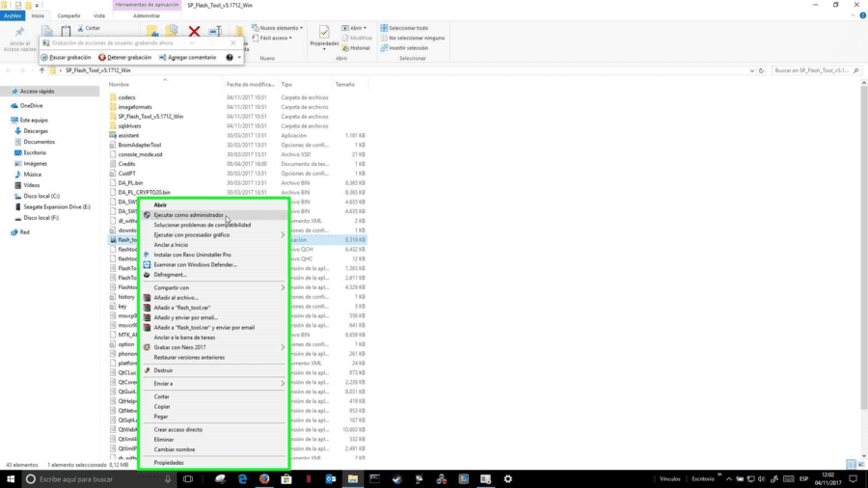Open Nuevo elemento dropdown
The width and height of the screenshot is (868, 488).
278,28
